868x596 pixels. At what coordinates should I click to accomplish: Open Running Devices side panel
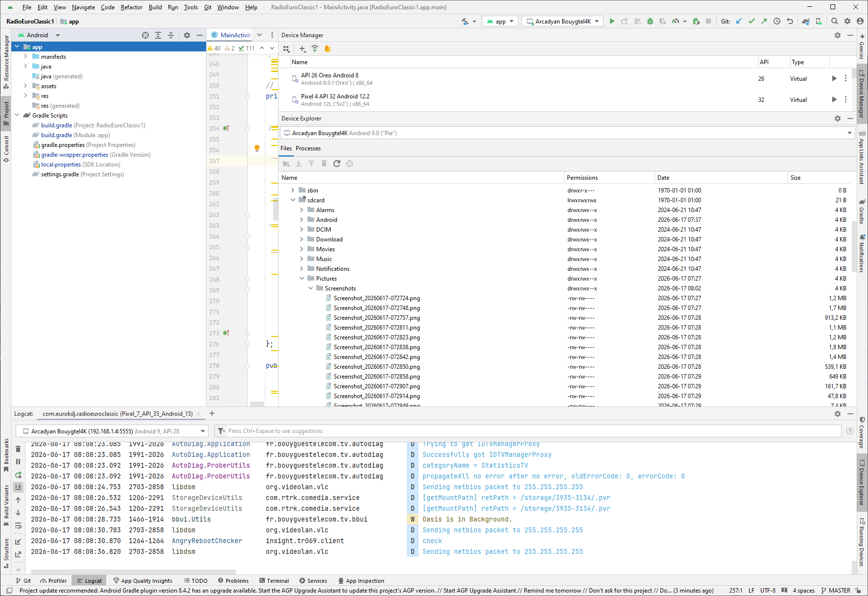click(x=862, y=543)
